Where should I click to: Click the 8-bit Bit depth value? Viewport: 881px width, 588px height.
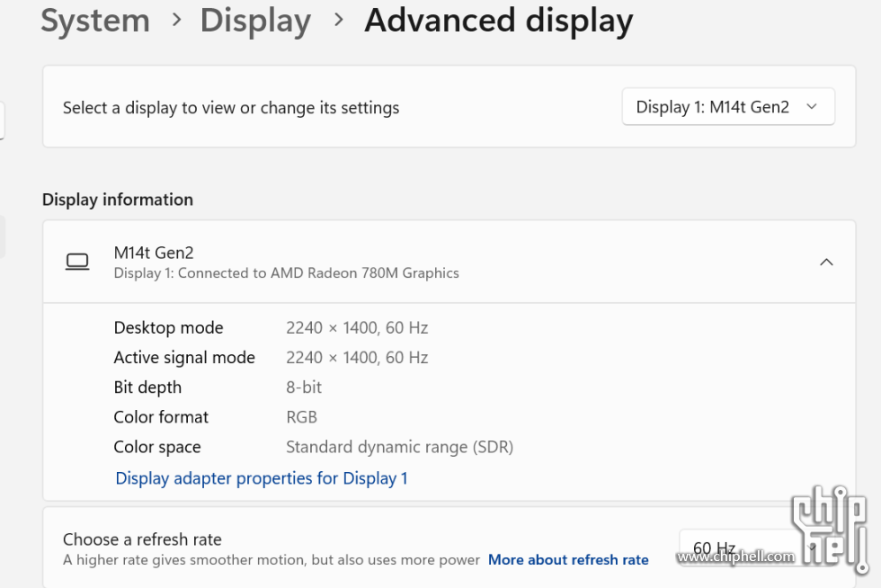(304, 388)
